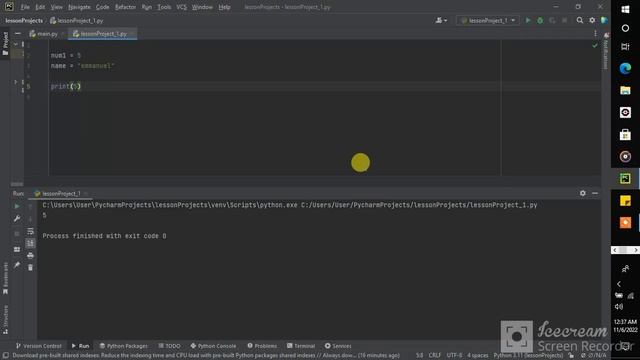Screen dimensions: 640x360
Task: Open TODO tool window
Action: pos(169,346)
